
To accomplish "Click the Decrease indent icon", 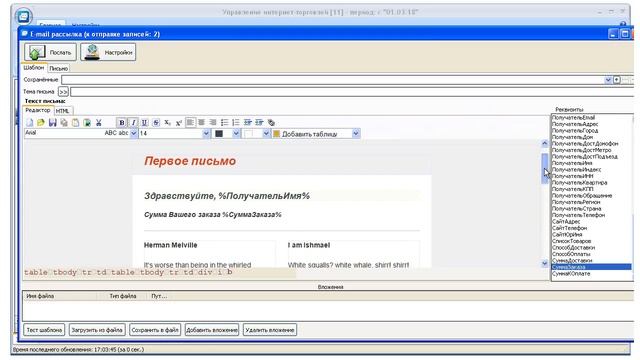I will [247, 122].
